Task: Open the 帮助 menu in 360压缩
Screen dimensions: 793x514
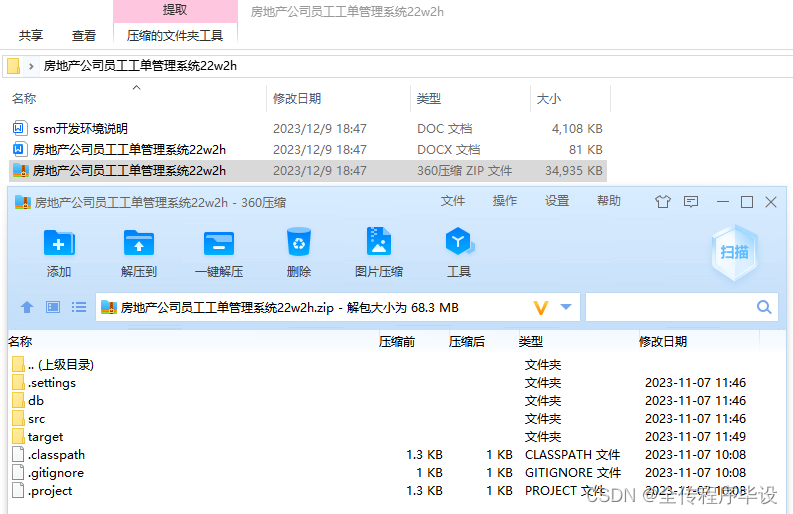Action: pyautogui.click(x=608, y=201)
